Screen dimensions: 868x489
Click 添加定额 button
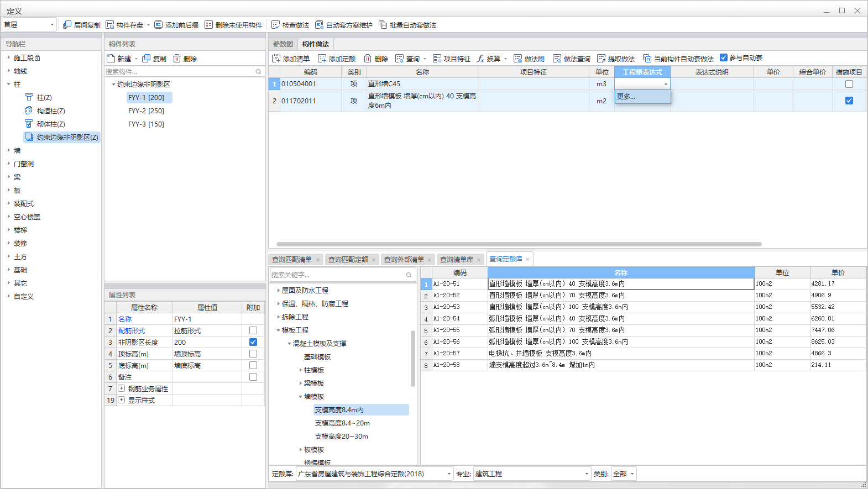coord(337,59)
